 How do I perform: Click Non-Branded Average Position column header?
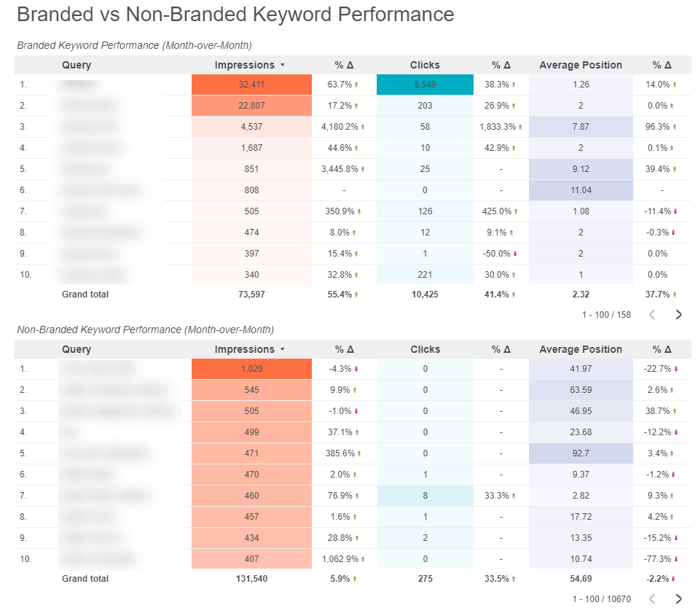(581, 349)
